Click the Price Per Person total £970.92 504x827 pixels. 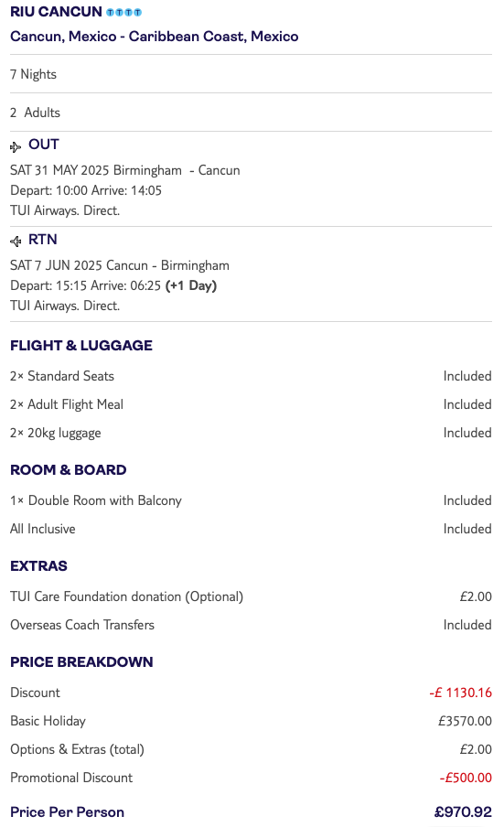tap(463, 812)
